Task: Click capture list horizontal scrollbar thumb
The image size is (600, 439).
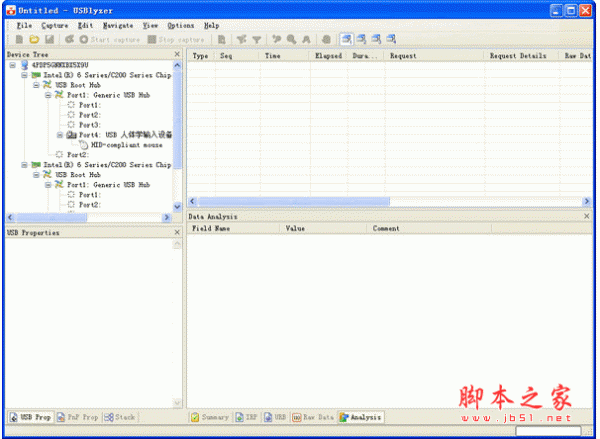Action: click(x=293, y=201)
